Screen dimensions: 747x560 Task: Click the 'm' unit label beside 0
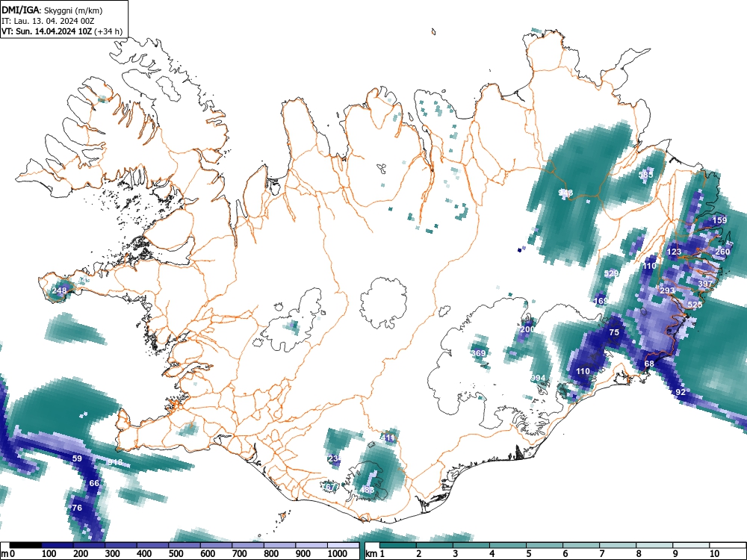pos(4,554)
